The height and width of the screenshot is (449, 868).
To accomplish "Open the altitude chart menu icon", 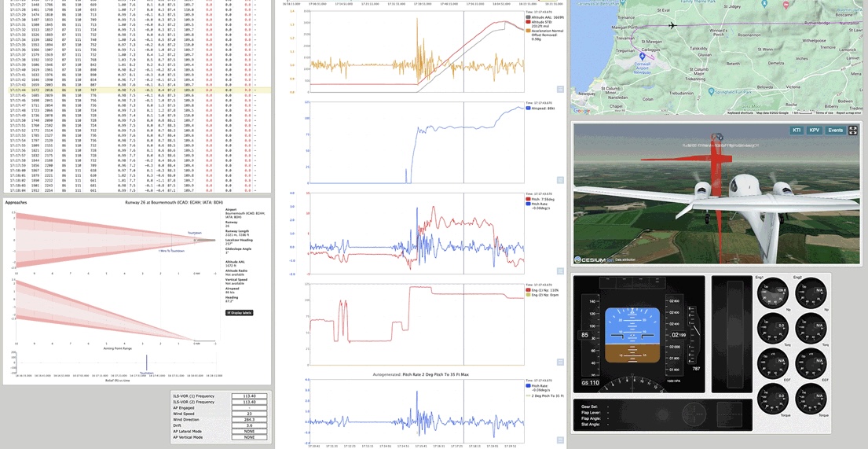I will (x=560, y=89).
